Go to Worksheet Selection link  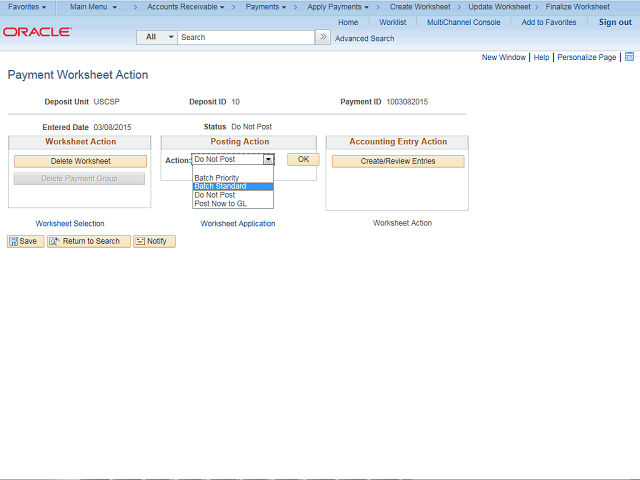coord(70,224)
